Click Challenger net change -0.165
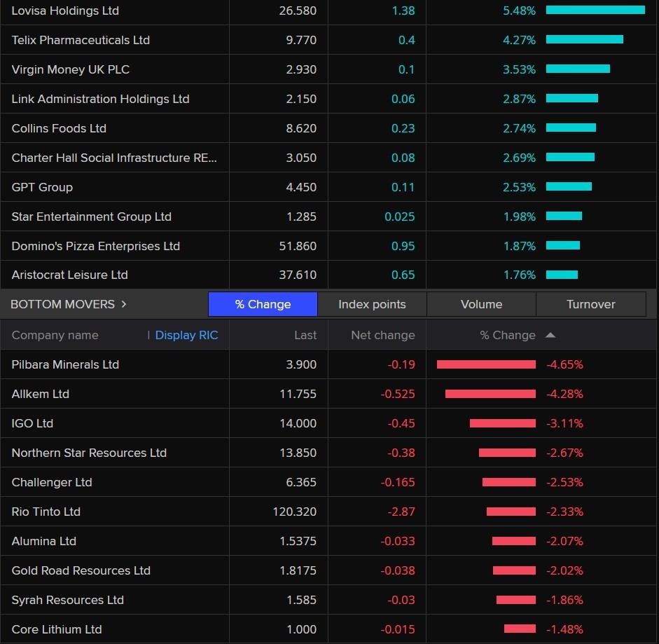This screenshot has height=644, width=659. click(398, 482)
